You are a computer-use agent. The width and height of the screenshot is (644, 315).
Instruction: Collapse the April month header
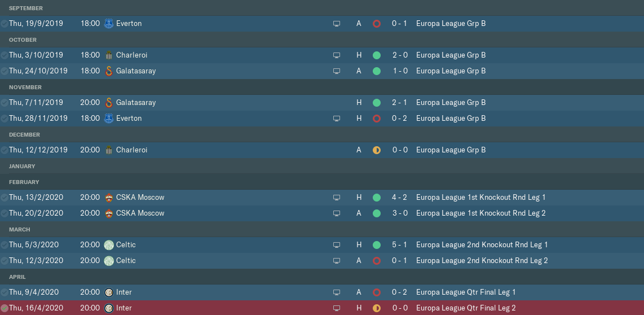[x=17, y=277]
